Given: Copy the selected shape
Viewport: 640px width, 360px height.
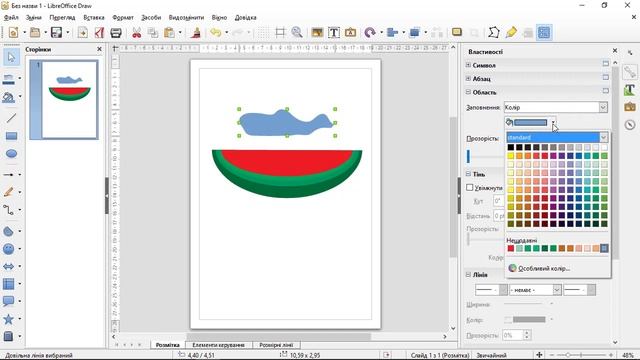Looking at the screenshot, I should pos(153,33).
